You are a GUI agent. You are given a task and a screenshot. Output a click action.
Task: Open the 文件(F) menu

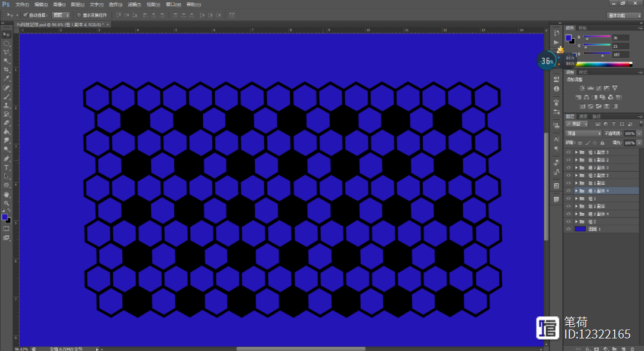[x=22, y=5]
